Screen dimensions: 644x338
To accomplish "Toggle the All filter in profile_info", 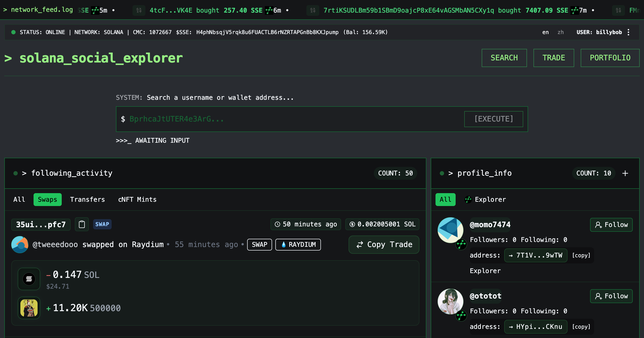I will (x=445, y=199).
